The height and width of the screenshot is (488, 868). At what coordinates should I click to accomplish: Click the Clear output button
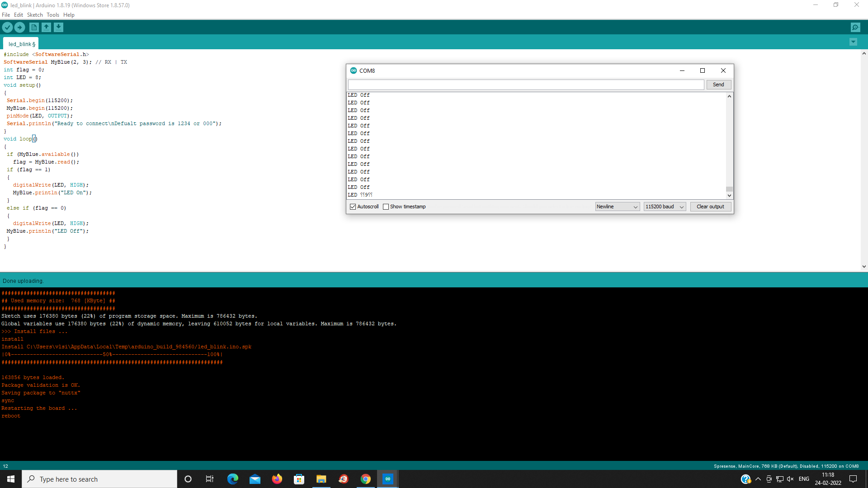pyautogui.click(x=710, y=206)
